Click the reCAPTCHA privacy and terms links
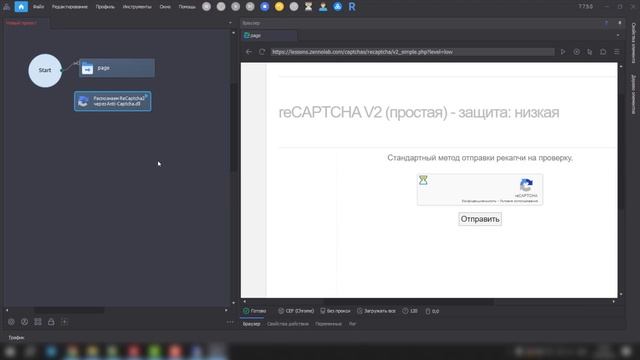The image size is (640, 360). (500, 201)
